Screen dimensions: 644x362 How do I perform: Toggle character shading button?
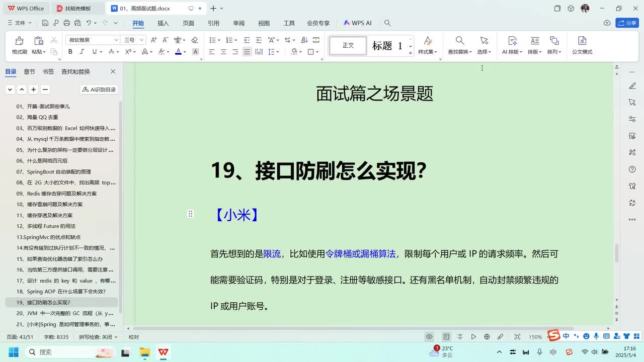pyautogui.click(x=196, y=52)
